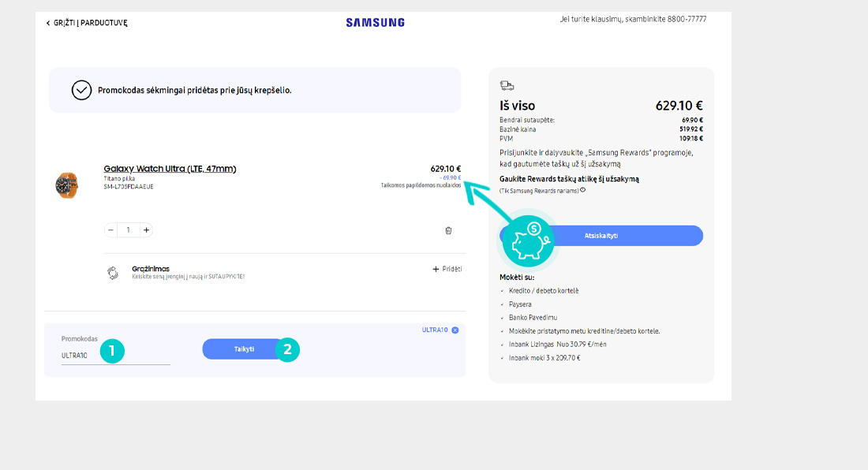Viewport: 868px width, 470px height.
Task: Click Pridėti to add trade-in
Action: (447, 269)
